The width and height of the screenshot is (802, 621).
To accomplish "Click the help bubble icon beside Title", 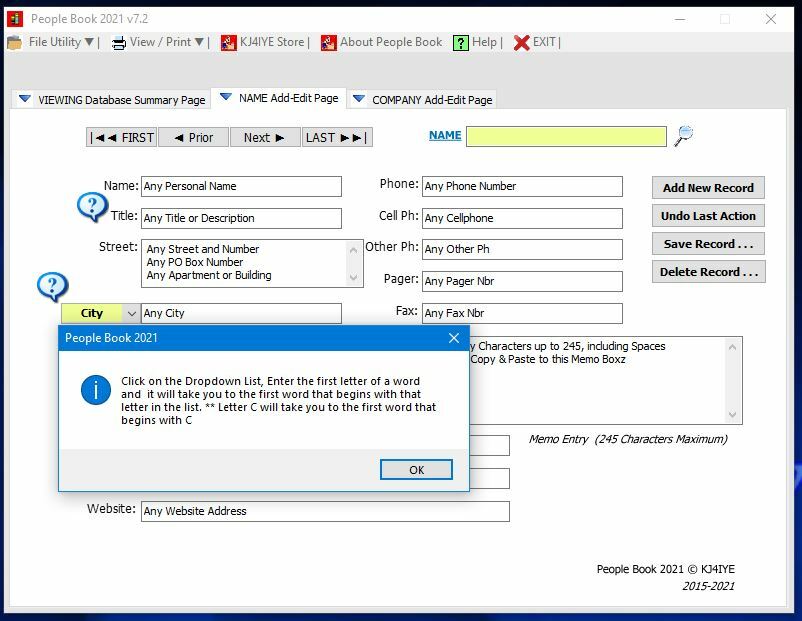I will (x=92, y=207).
